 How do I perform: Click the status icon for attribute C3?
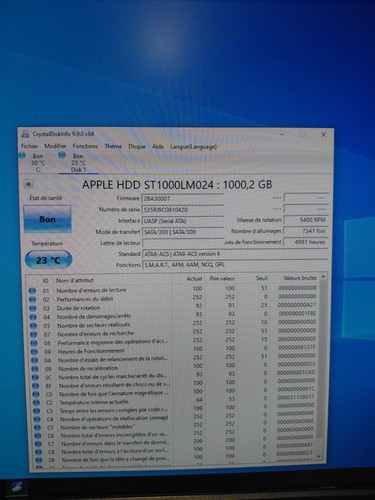coord(37,411)
